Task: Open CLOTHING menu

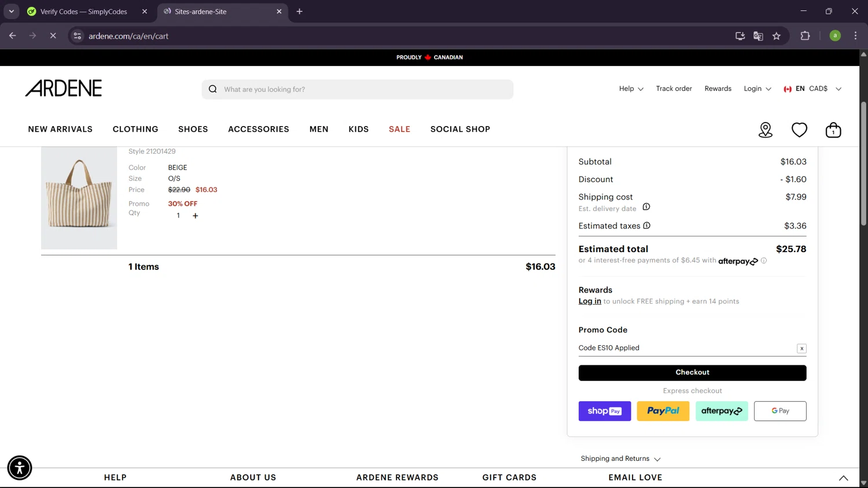Action: pyautogui.click(x=135, y=129)
